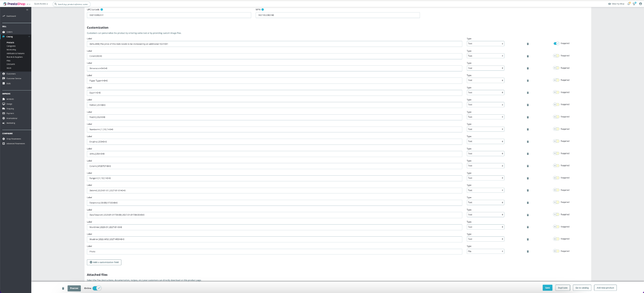Click Add new product button

pos(605,288)
